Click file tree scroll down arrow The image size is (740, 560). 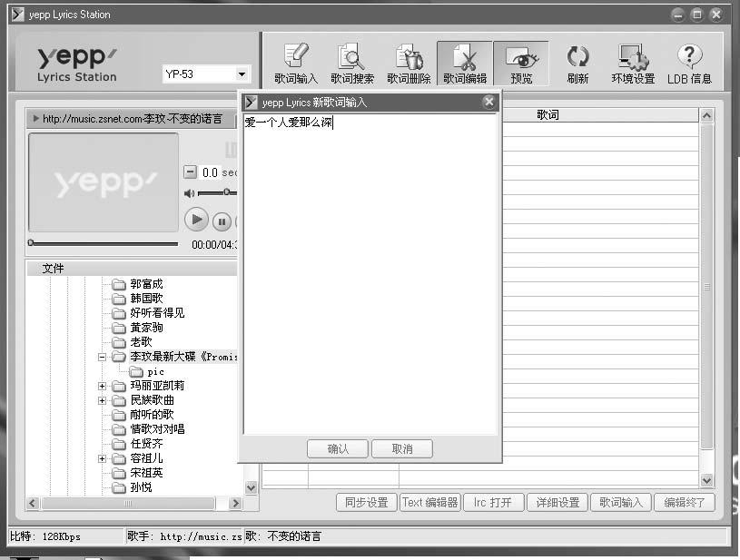click(252, 487)
